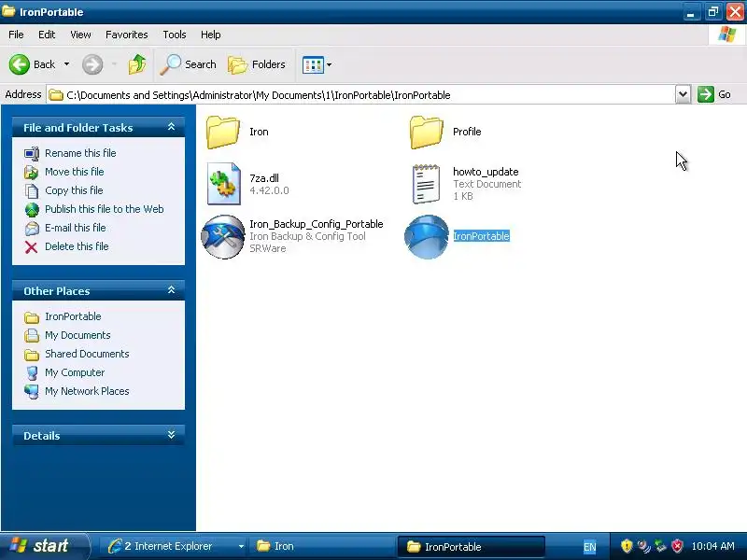The height and width of the screenshot is (560, 747).
Task: Click Move this file link
Action: coord(75,172)
